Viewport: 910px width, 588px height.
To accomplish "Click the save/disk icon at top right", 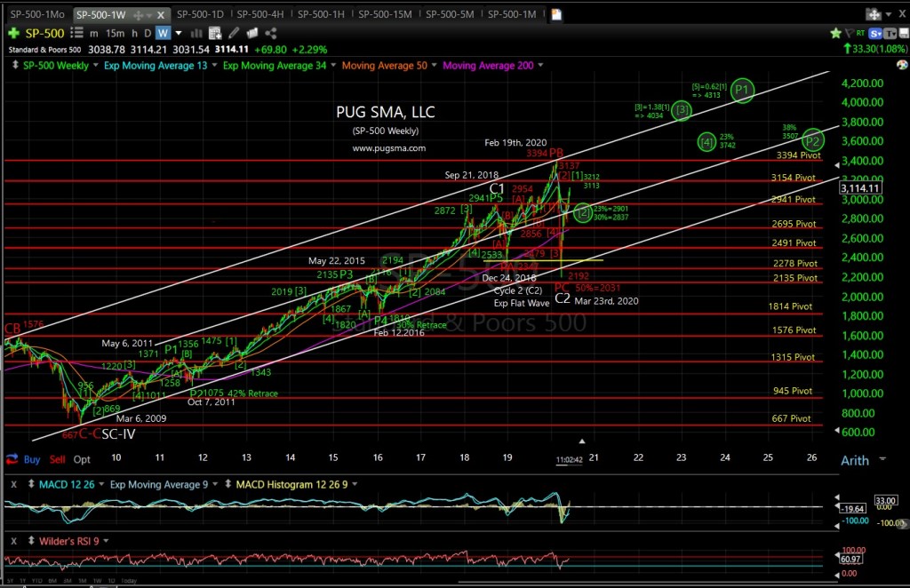I will [904, 33].
